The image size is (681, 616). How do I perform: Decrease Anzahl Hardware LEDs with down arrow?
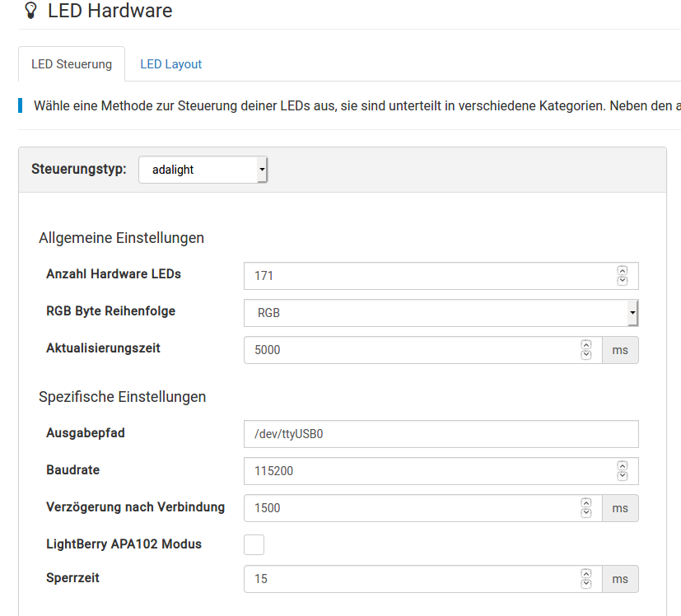623,281
